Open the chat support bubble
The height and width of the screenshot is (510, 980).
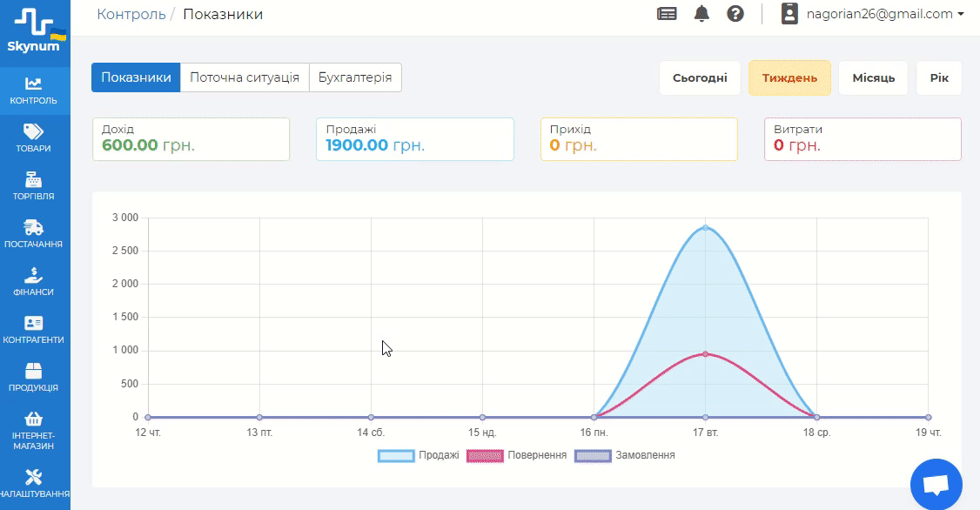coord(936,486)
